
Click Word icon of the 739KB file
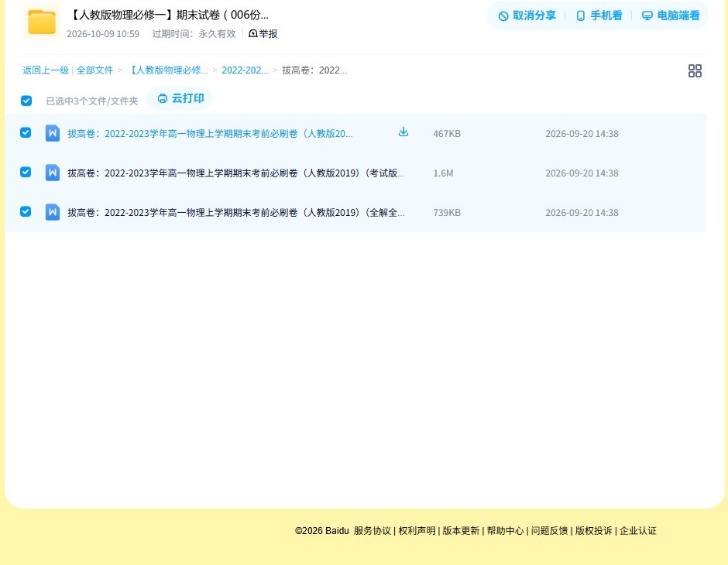pos(53,212)
